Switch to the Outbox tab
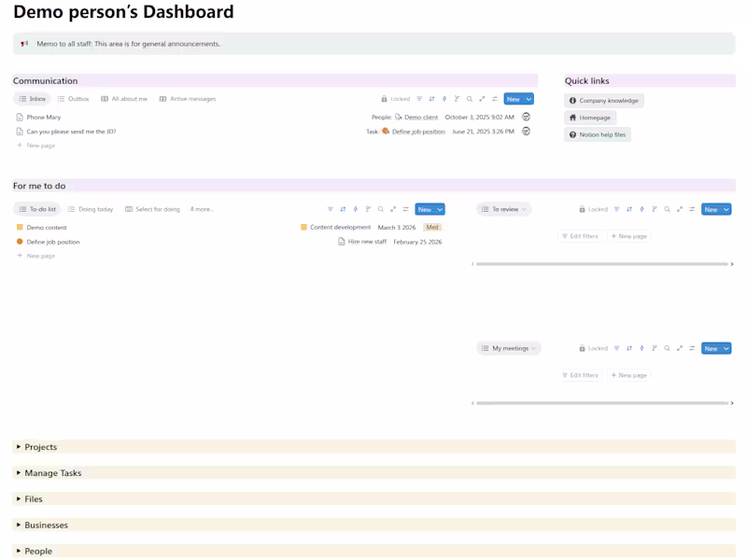This screenshot has width=747, height=560. click(74, 99)
